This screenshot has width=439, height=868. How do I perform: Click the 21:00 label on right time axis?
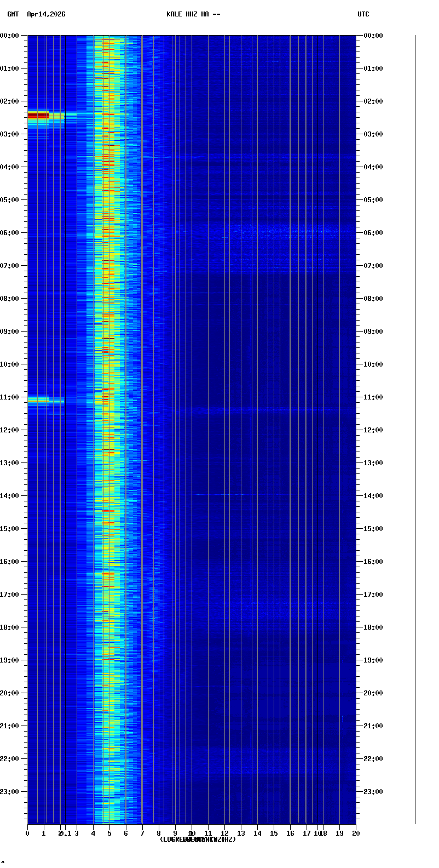(x=373, y=726)
